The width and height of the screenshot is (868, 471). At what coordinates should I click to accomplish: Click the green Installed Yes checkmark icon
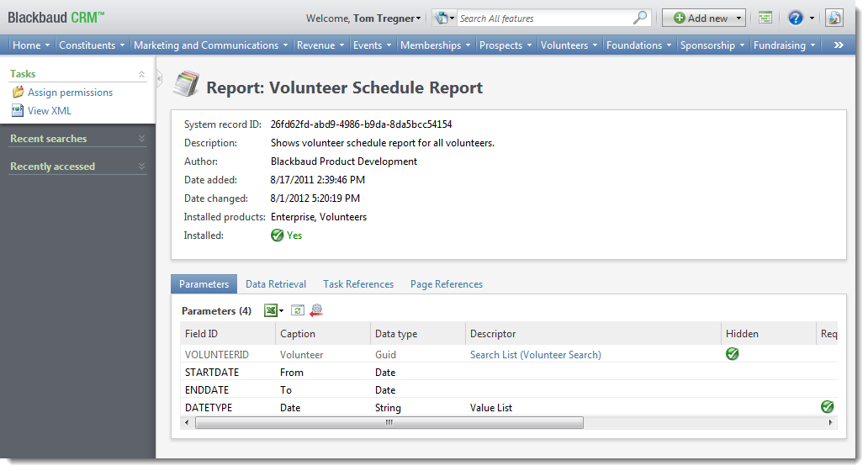[x=277, y=235]
